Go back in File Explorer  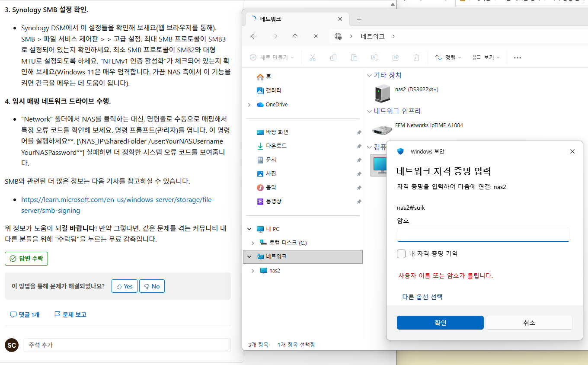point(254,36)
